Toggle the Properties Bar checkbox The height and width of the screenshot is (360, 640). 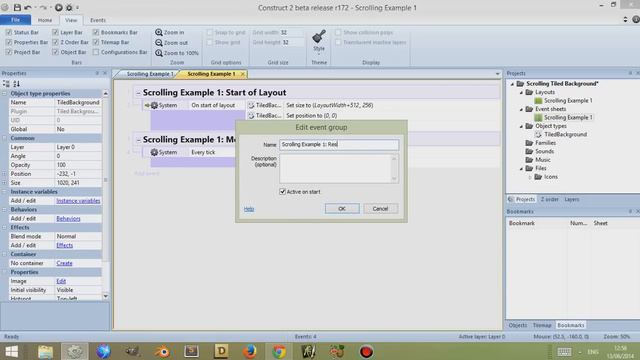point(9,42)
